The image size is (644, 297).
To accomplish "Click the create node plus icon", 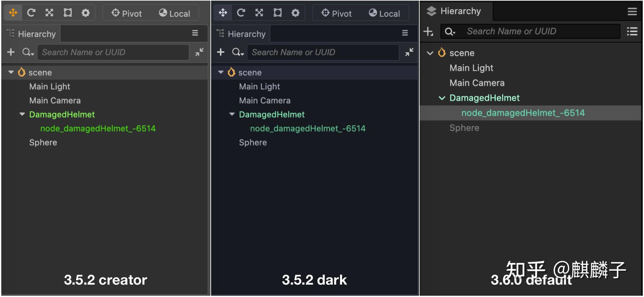I will (x=11, y=52).
